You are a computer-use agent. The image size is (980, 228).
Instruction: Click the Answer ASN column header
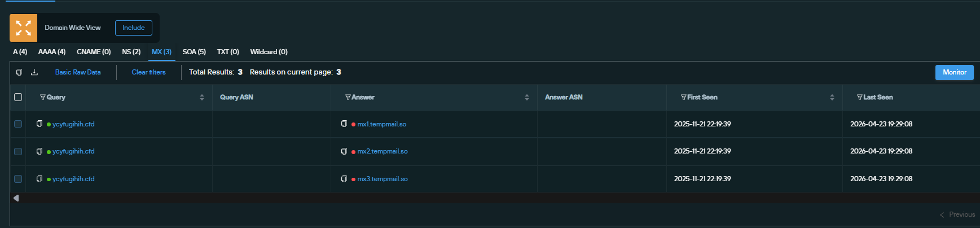click(x=564, y=97)
